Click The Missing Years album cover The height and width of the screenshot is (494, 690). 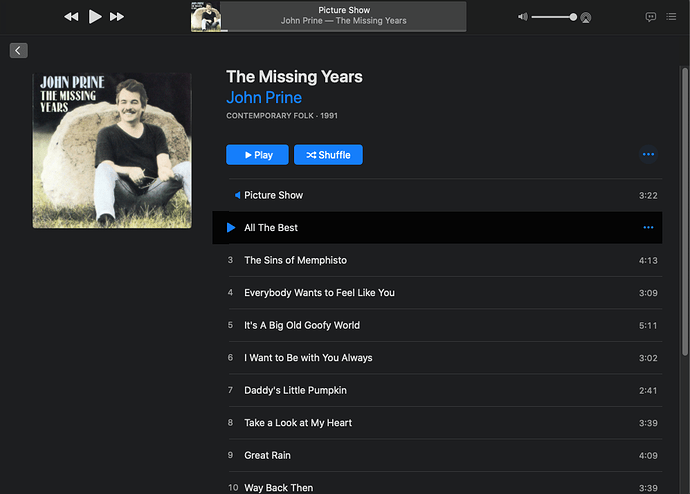[112, 150]
